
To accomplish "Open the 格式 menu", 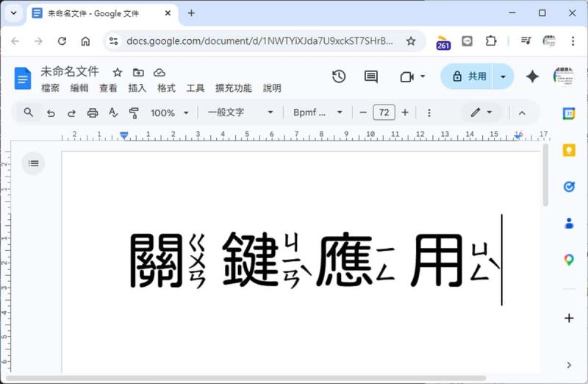I will point(167,88).
